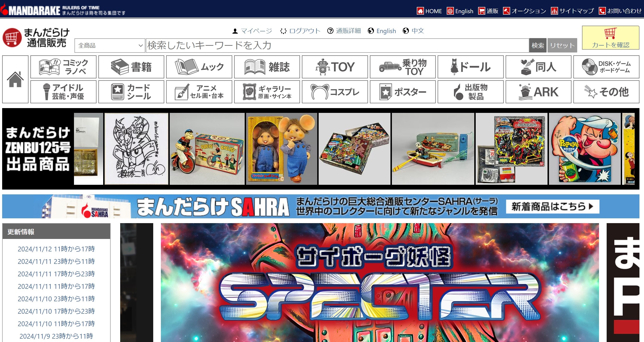Open the 同人 doujin category
Viewport: 644px width, 342px height.
tap(538, 67)
